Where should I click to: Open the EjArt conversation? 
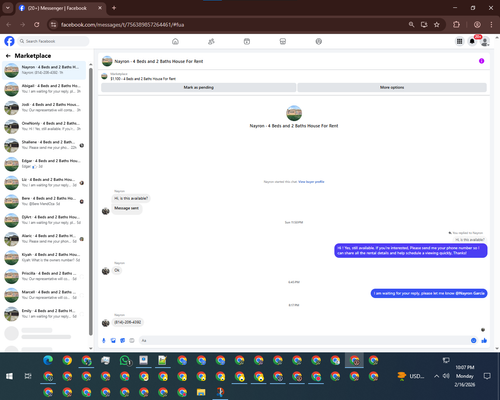point(44,220)
